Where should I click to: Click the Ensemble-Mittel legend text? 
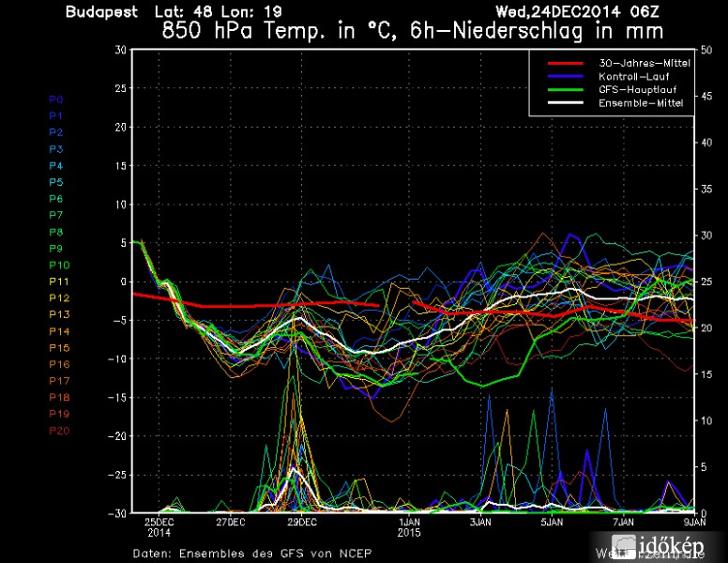tap(641, 103)
